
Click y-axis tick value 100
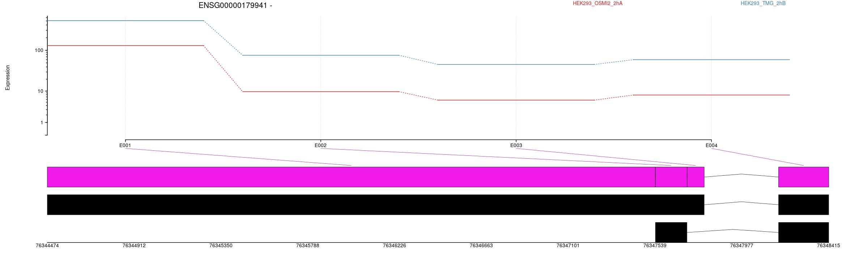click(x=39, y=51)
